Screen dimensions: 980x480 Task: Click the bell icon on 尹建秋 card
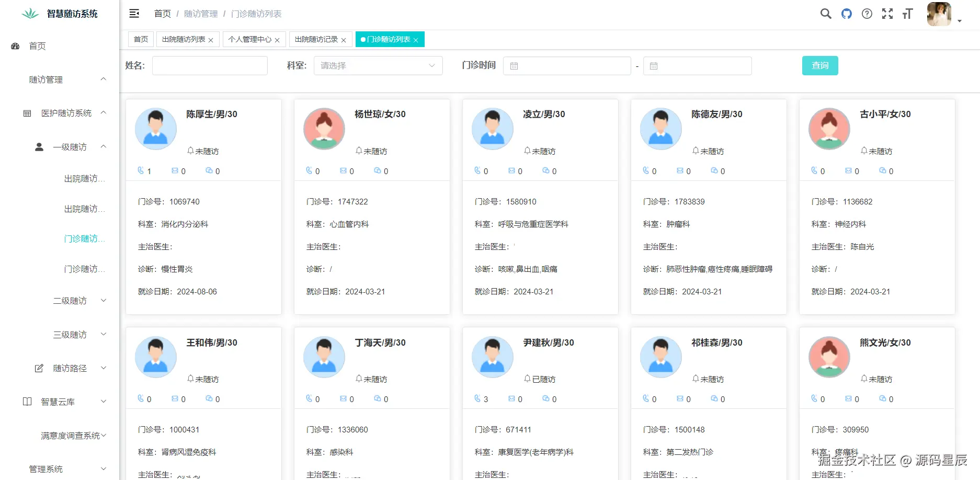point(527,379)
